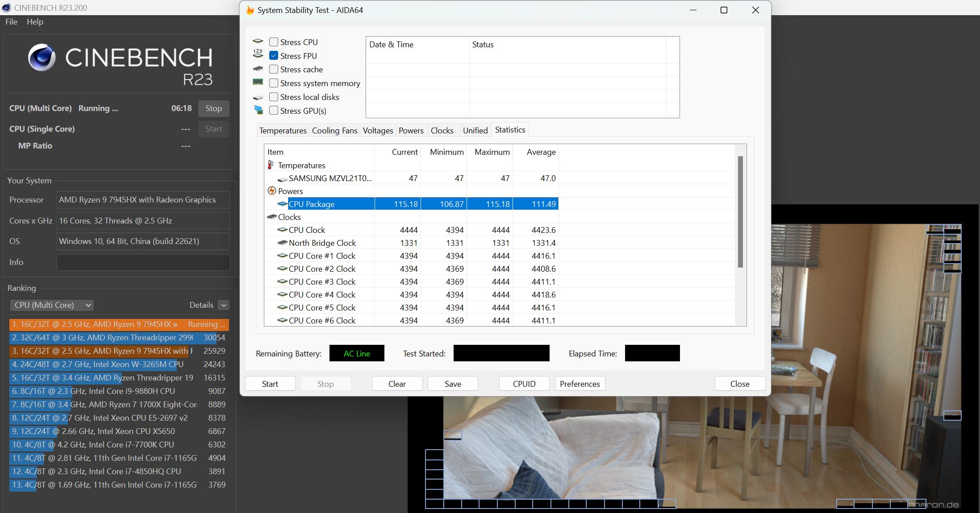Click the statistics list vertical scrollbar
Image resolution: width=980 pixels, height=513 pixels.
pos(740,212)
